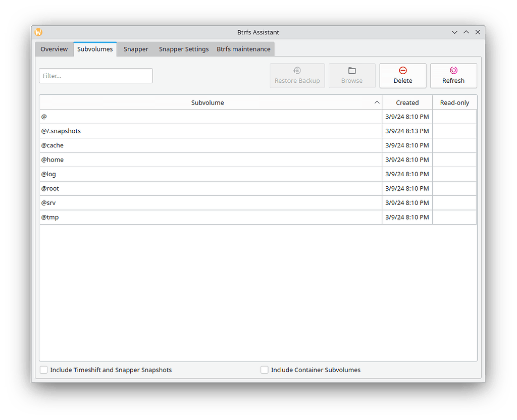The width and height of the screenshot is (517, 420).
Task: Open the Snapper Settings tab
Action: pyautogui.click(x=183, y=49)
